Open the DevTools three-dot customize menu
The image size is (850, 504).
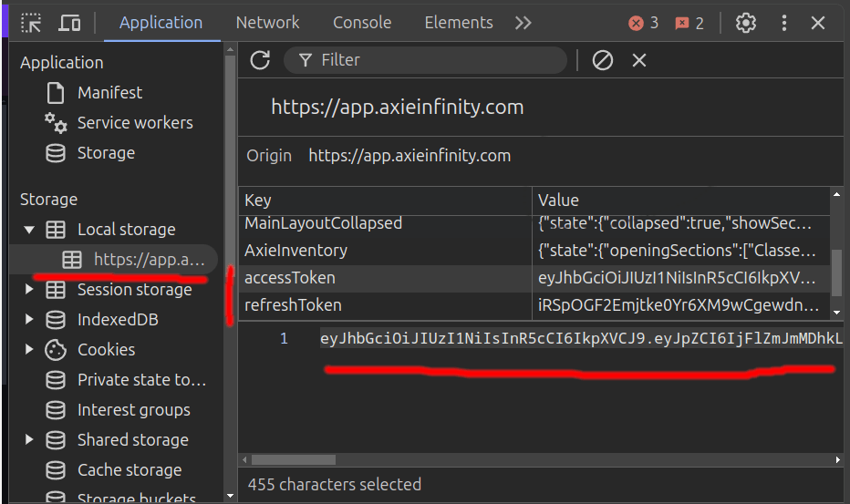[x=783, y=23]
